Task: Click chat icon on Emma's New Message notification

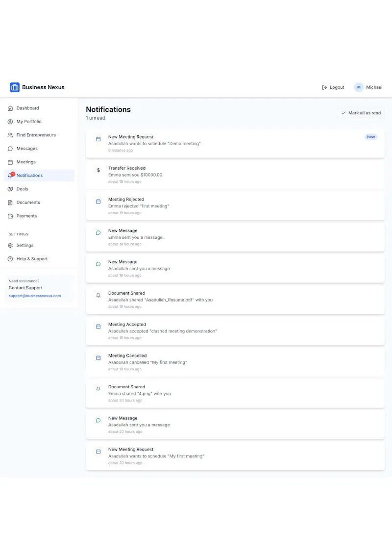Action: (x=98, y=233)
